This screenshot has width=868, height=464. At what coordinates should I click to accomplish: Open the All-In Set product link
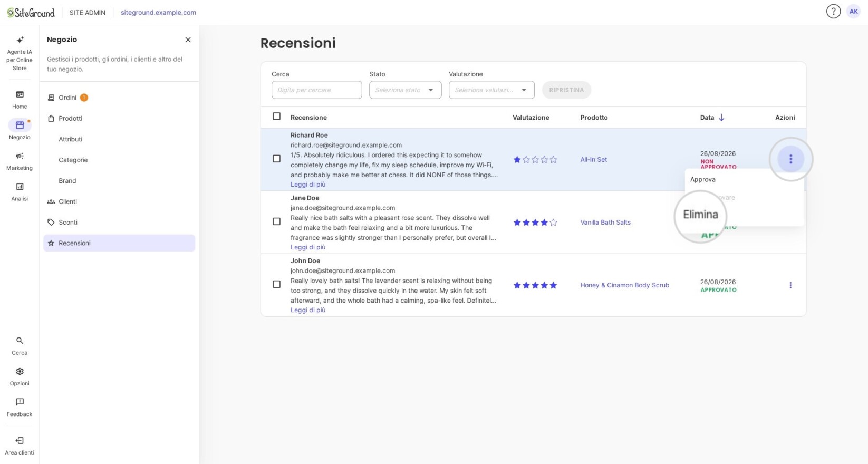pos(593,159)
